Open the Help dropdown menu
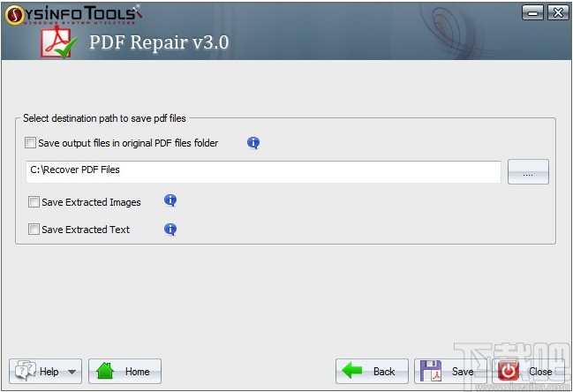The height and width of the screenshot is (392, 573). [x=45, y=371]
